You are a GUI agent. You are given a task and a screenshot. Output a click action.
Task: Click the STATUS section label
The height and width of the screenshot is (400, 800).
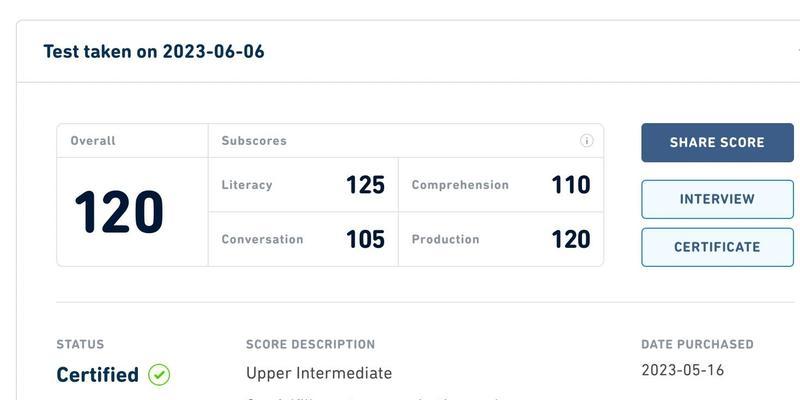[x=80, y=344]
